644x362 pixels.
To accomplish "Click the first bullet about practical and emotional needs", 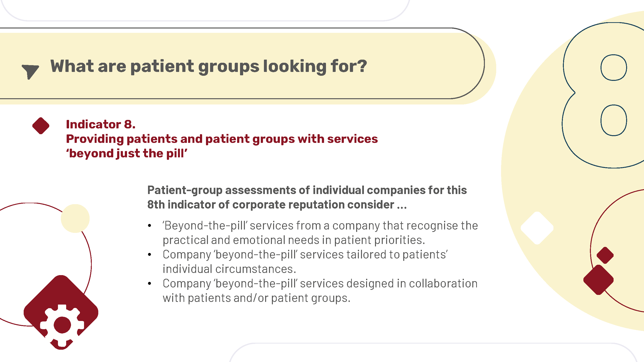I will click(320, 233).
